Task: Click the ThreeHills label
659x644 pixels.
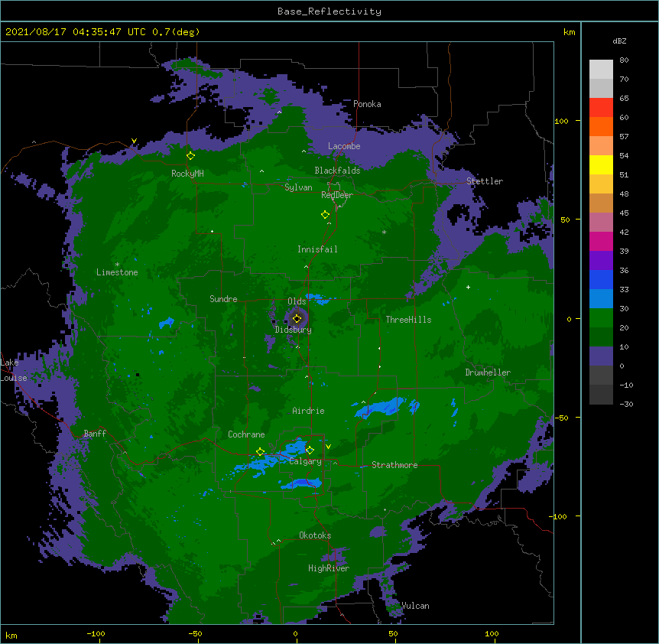Action: pos(408,320)
